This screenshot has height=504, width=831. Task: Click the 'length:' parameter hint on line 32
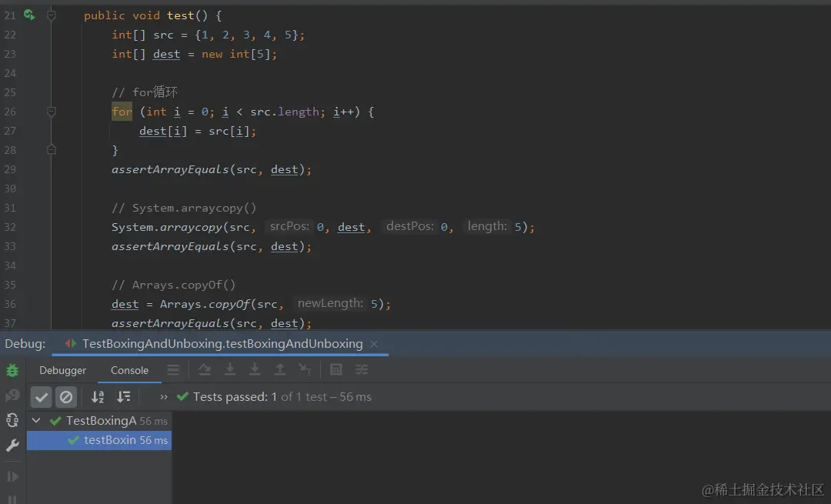point(487,226)
